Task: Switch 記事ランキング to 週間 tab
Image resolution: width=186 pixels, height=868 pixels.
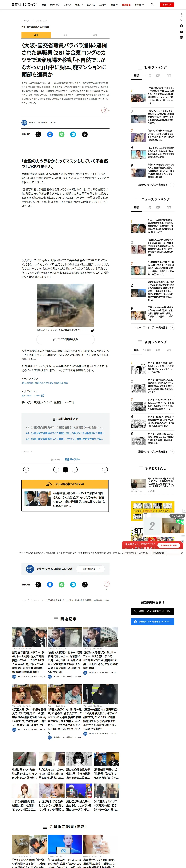Action: pyautogui.click(x=158, y=76)
